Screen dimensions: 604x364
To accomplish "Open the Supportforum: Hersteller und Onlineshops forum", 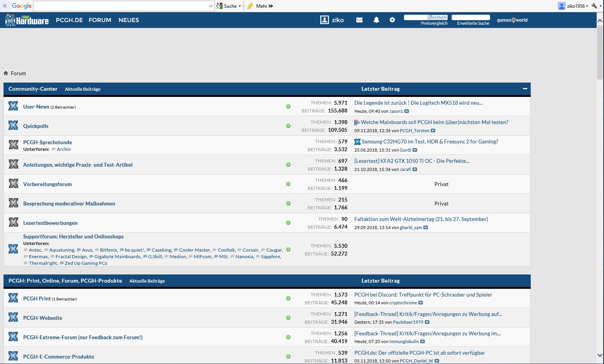I will (x=73, y=236).
